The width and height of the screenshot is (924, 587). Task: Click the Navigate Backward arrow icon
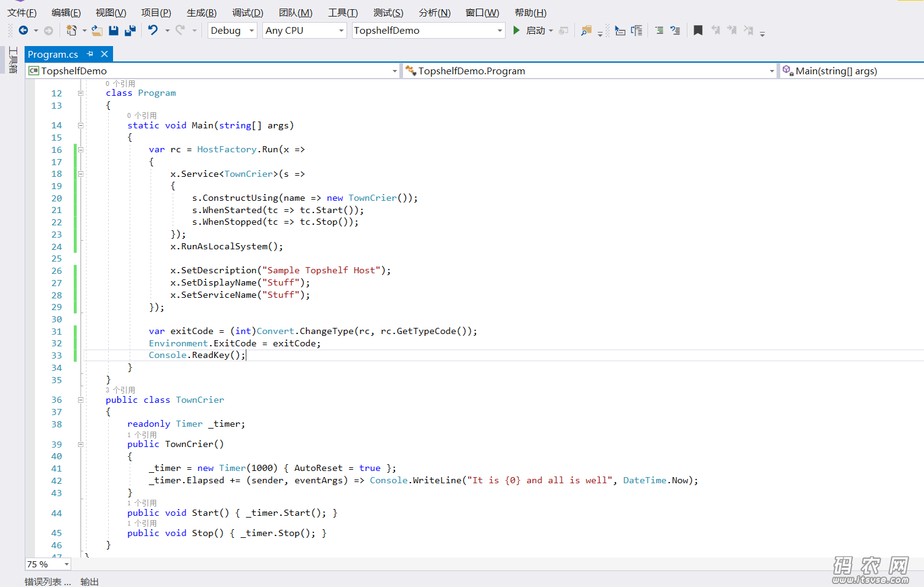point(23,30)
